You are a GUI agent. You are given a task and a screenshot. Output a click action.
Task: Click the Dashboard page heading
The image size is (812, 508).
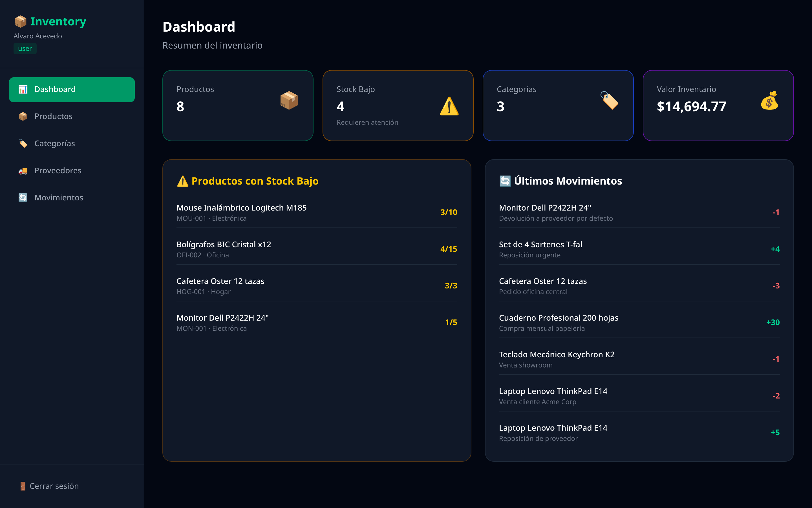199,27
